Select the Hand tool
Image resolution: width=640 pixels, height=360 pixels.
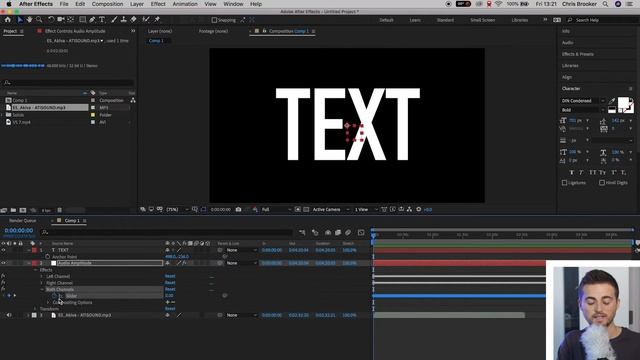pos(29,20)
